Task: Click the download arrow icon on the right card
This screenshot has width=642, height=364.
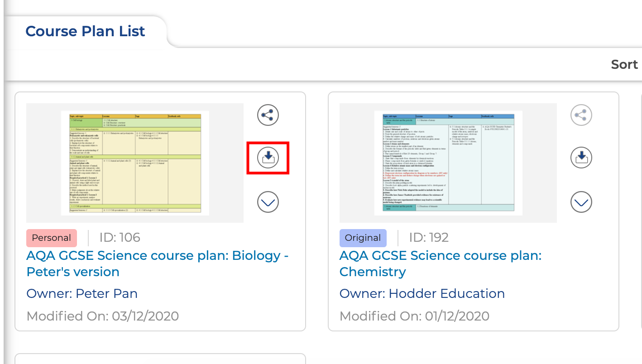Action: pos(581,158)
